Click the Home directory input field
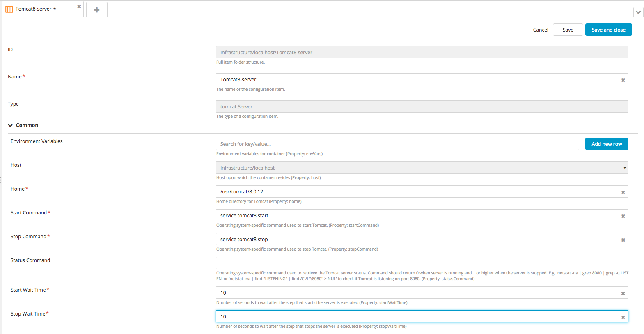Image resolution: width=644 pixels, height=334 pixels. point(422,191)
